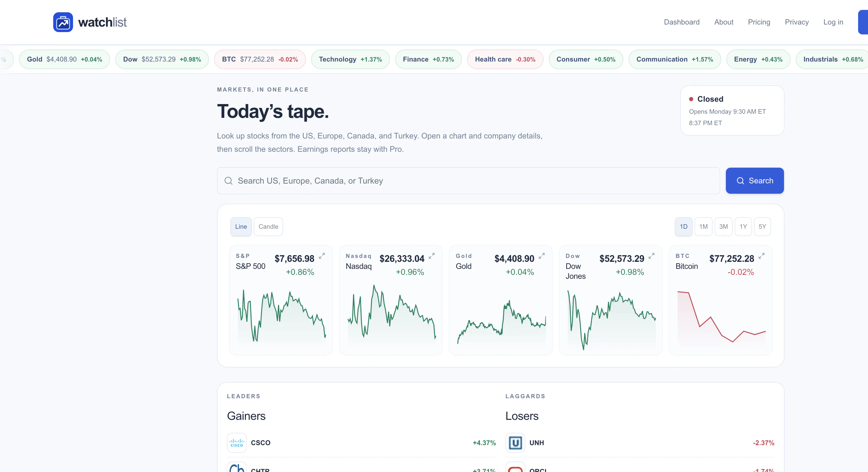The width and height of the screenshot is (868, 472).
Task: Open the Energy sector pill
Action: 758,59
